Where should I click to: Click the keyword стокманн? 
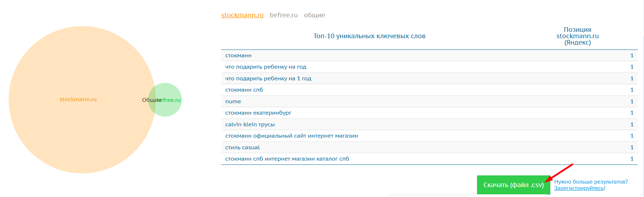(x=238, y=56)
